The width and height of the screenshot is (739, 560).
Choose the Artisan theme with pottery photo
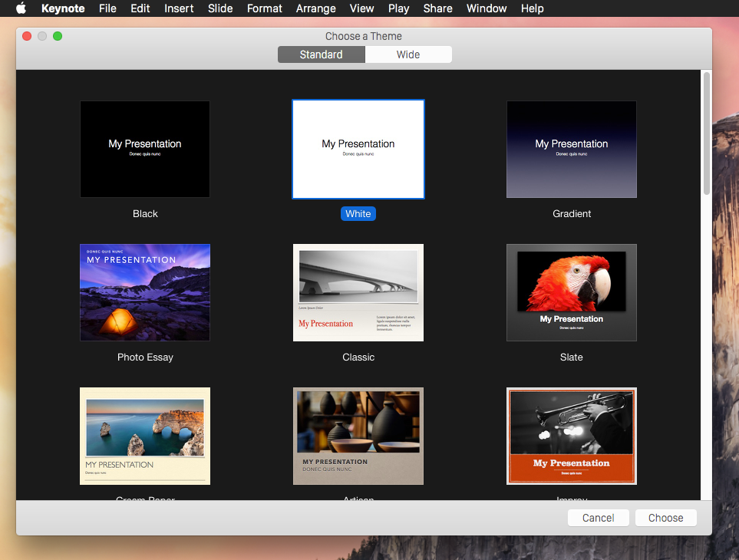358,436
